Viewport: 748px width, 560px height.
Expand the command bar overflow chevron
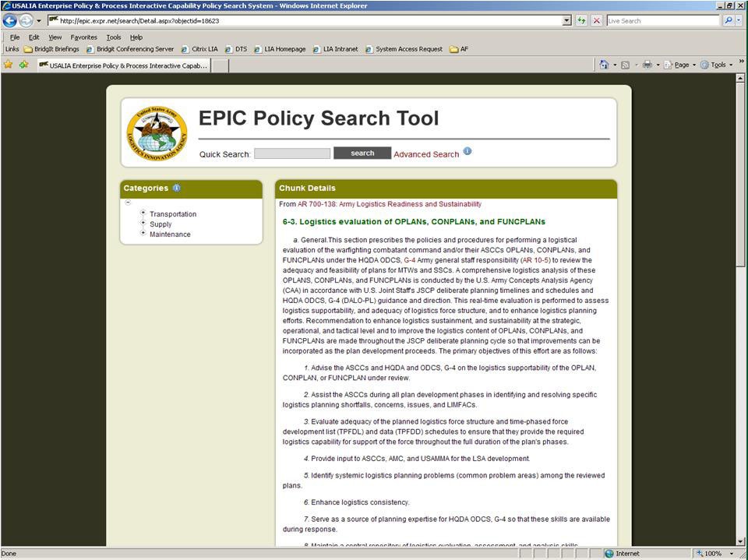(741, 62)
